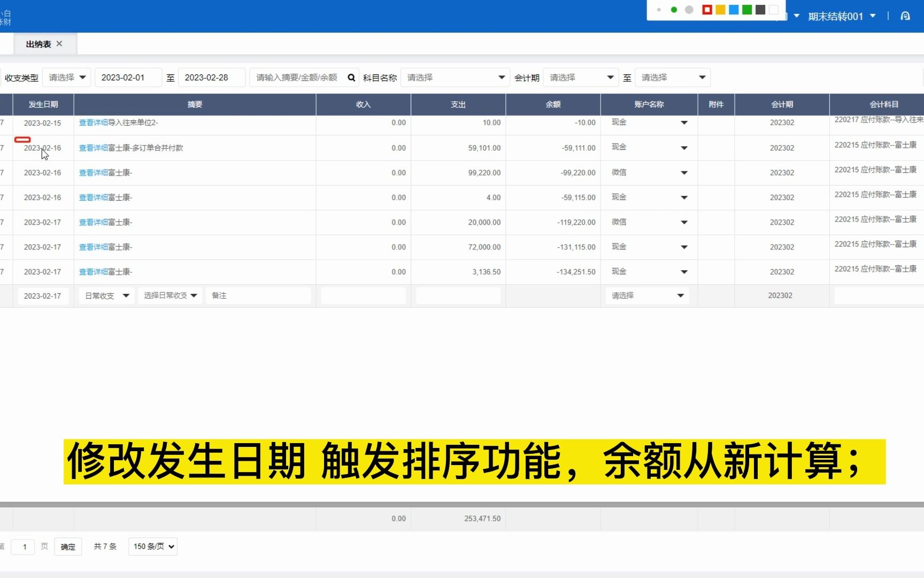
Task: Click the new-row 收入 input field
Action: (x=363, y=295)
